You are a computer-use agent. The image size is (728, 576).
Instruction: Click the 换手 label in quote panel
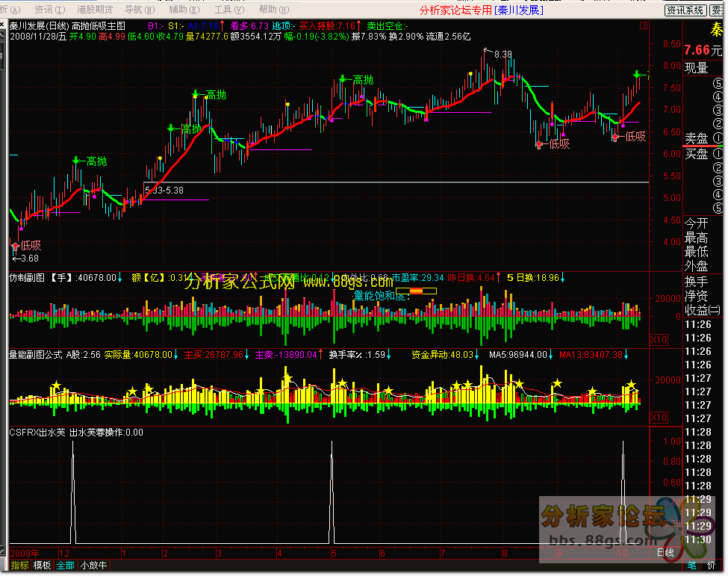pyautogui.click(x=697, y=282)
